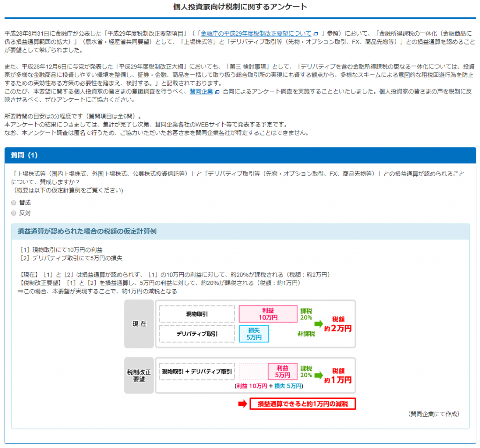
Task: Open the 賛同企業 link
Action: (201, 91)
